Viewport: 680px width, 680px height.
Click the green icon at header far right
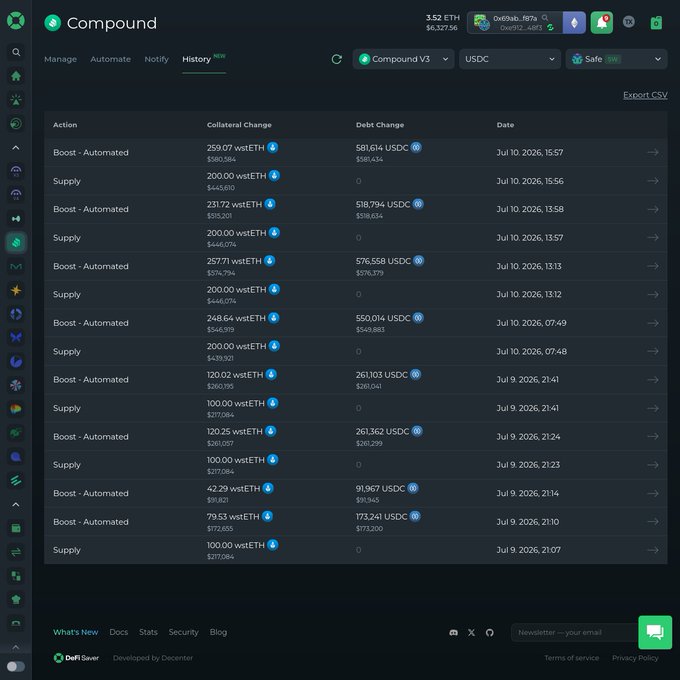pyautogui.click(x=656, y=23)
